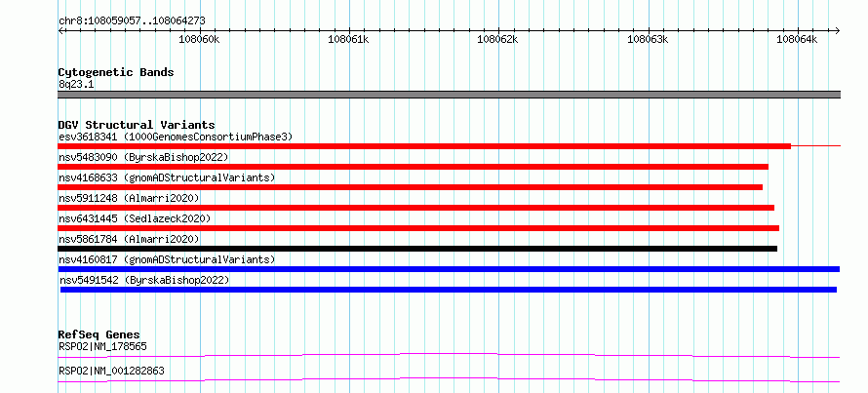Viewport: 868px width, 393px height.
Task: Click the nsv5911248 (Almarri2020) label
Action: point(129,198)
